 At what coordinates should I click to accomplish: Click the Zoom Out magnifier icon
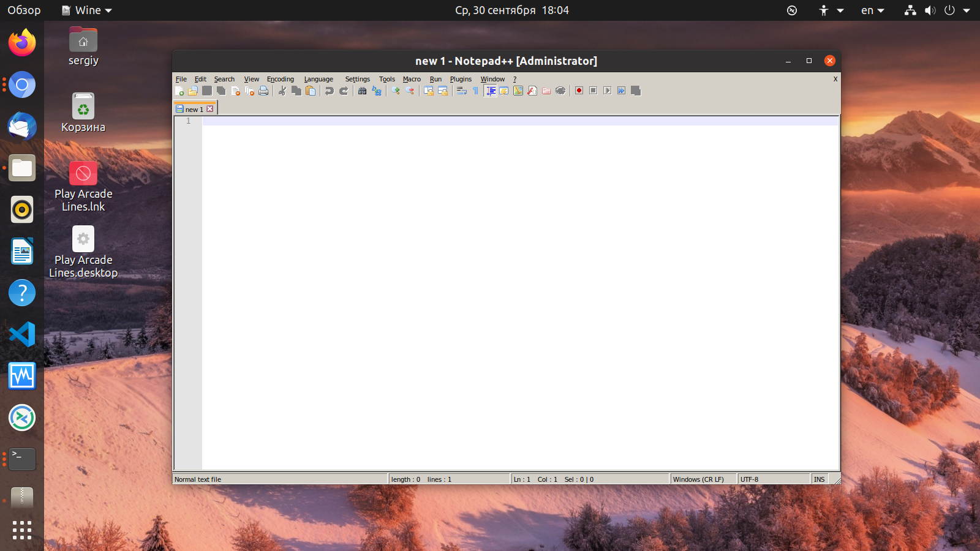point(410,91)
